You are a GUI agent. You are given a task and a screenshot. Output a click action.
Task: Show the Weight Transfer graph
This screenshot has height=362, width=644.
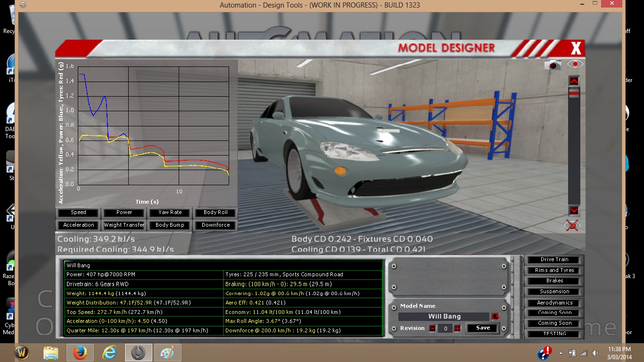tap(124, 225)
